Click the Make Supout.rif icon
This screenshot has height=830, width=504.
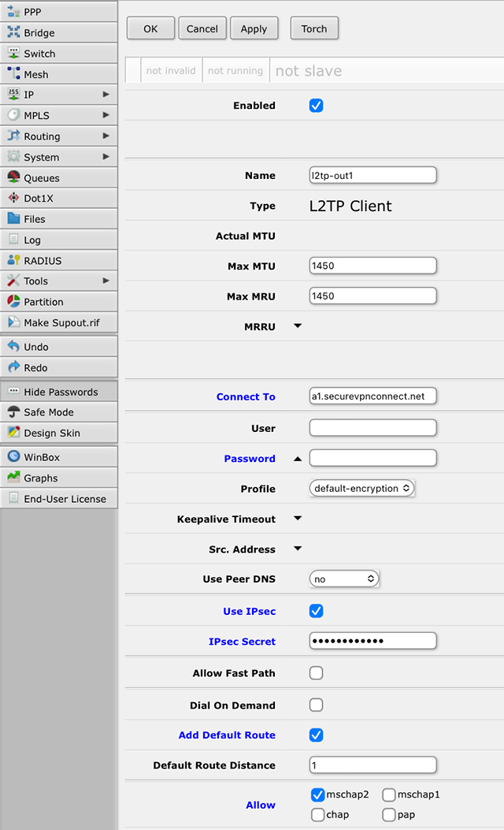click(x=13, y=322)
